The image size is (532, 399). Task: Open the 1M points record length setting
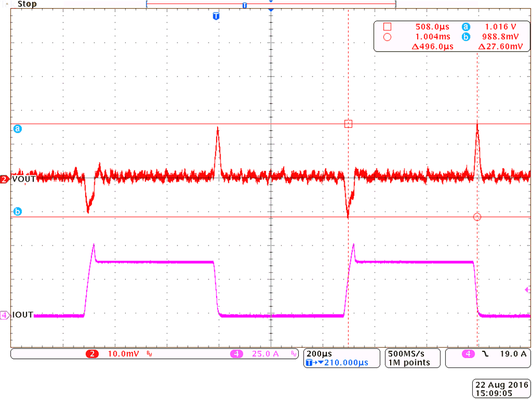[409, 360]
